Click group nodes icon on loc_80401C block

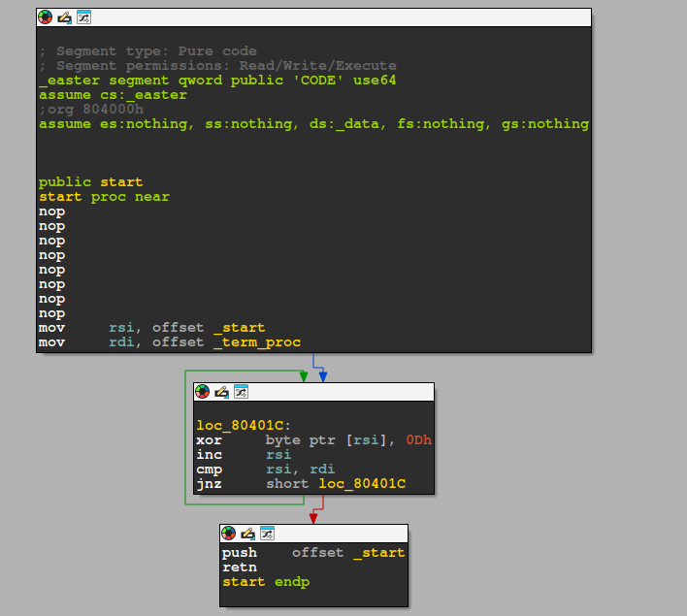click(241, 392)
